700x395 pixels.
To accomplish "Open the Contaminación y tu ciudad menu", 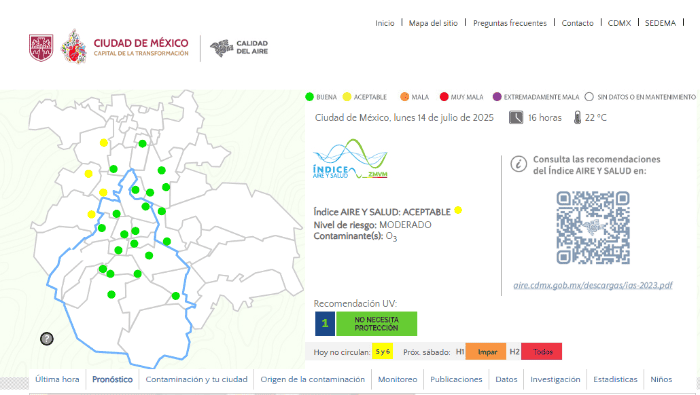I will 196,379.
